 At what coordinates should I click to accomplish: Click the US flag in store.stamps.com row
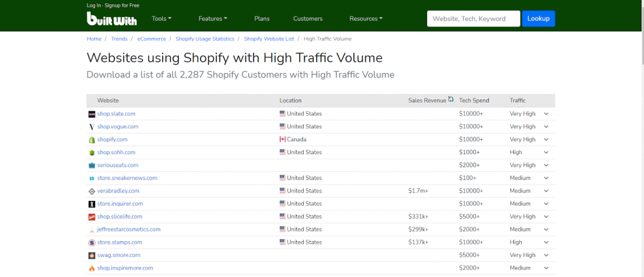[x=282, y=242]
